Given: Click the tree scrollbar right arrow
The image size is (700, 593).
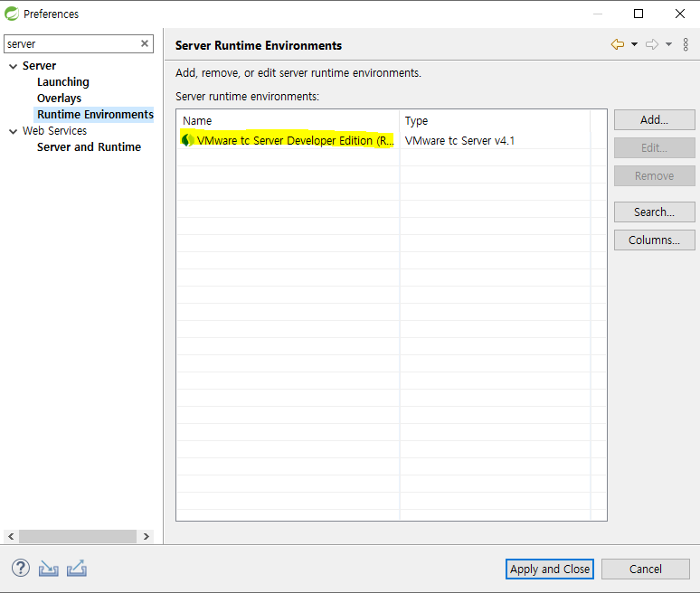Looking at the screenshot, I should 146,536.
